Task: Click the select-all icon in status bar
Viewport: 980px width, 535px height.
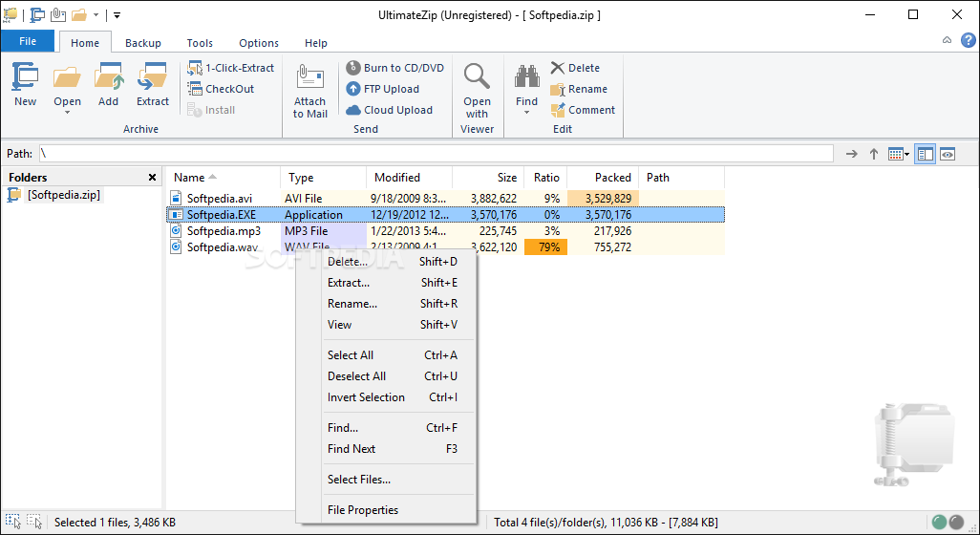Action: click(x=12, y=522)
